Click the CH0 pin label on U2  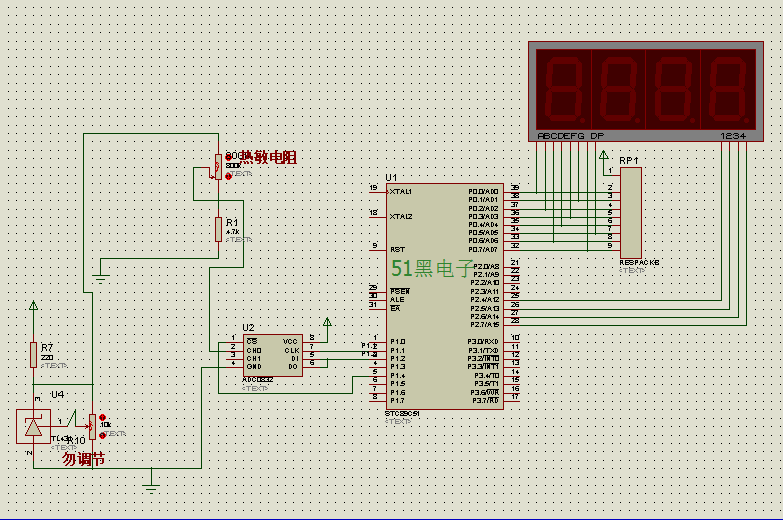[254, 351]
